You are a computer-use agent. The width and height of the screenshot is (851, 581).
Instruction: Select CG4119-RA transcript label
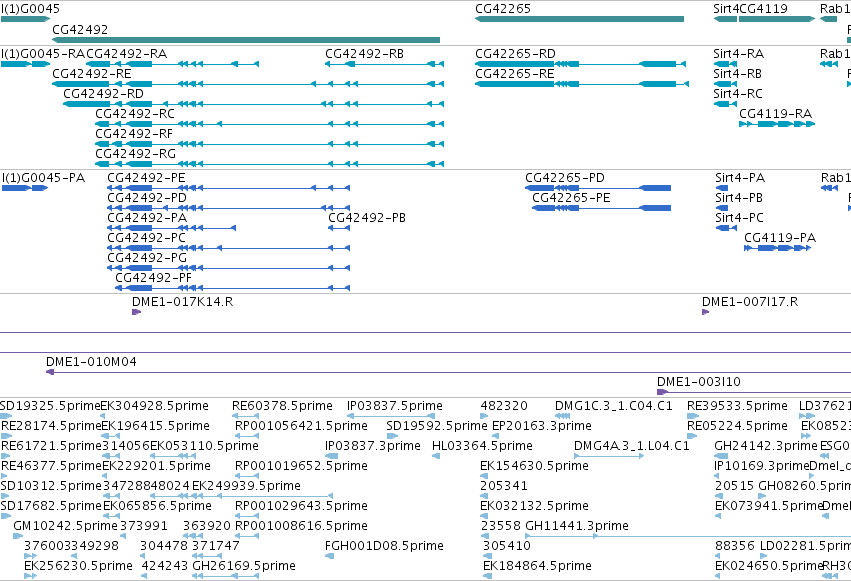pyautogui.click(x=776, y=114)
